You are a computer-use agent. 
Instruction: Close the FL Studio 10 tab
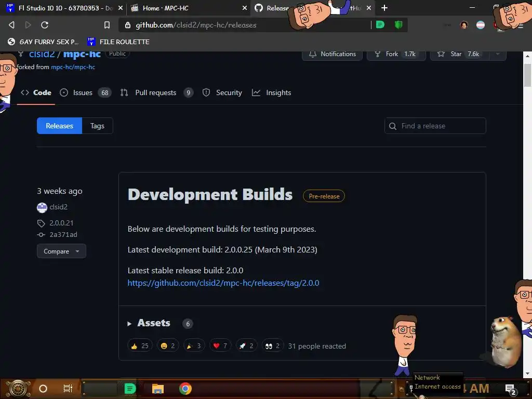point(120,8)
